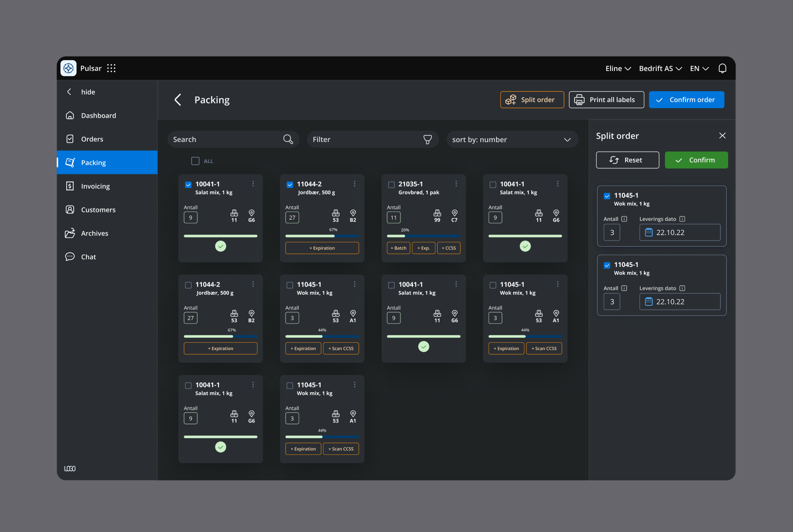Open the Bedrift AS company dropdown
793x532 pixels.
coord(660,68)
